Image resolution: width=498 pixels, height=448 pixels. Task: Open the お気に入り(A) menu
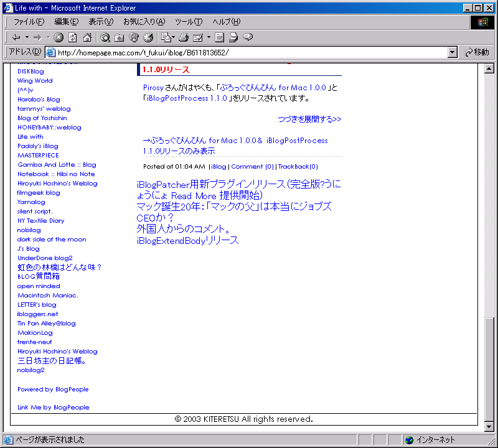[144, 22]
